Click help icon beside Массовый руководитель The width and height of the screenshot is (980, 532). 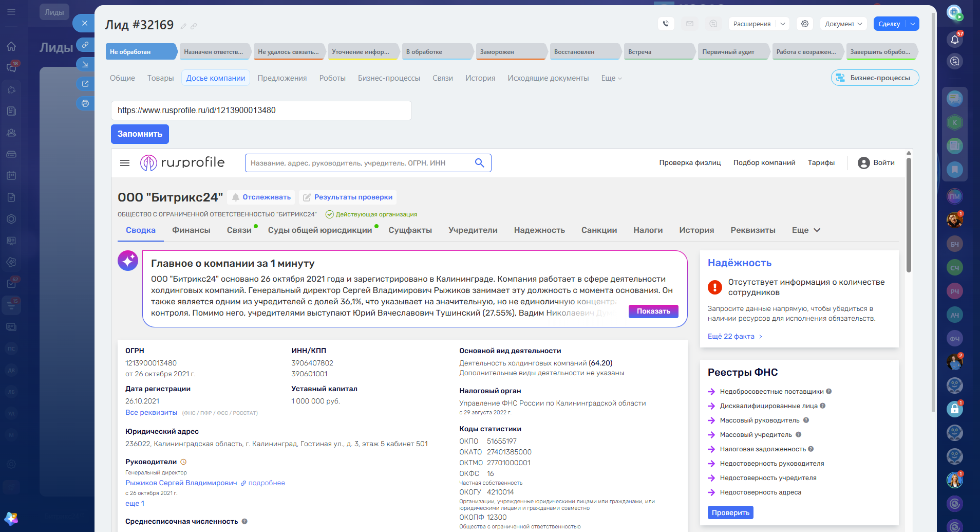point(806,420)
